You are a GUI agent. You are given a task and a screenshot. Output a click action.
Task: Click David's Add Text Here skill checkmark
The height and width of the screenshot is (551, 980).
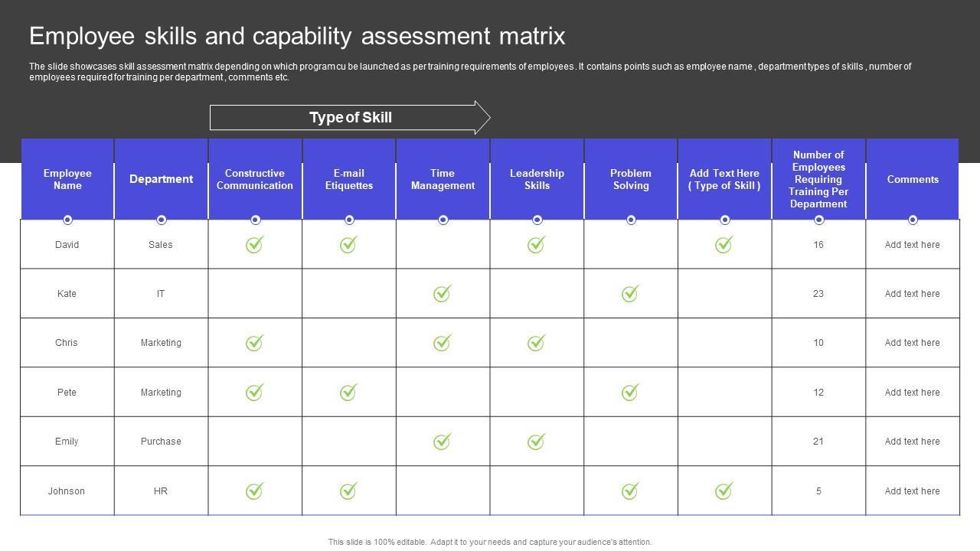point(724,244)
